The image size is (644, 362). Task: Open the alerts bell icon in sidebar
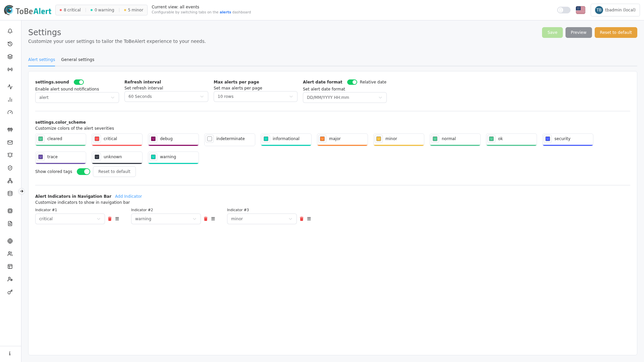(10, 31)
